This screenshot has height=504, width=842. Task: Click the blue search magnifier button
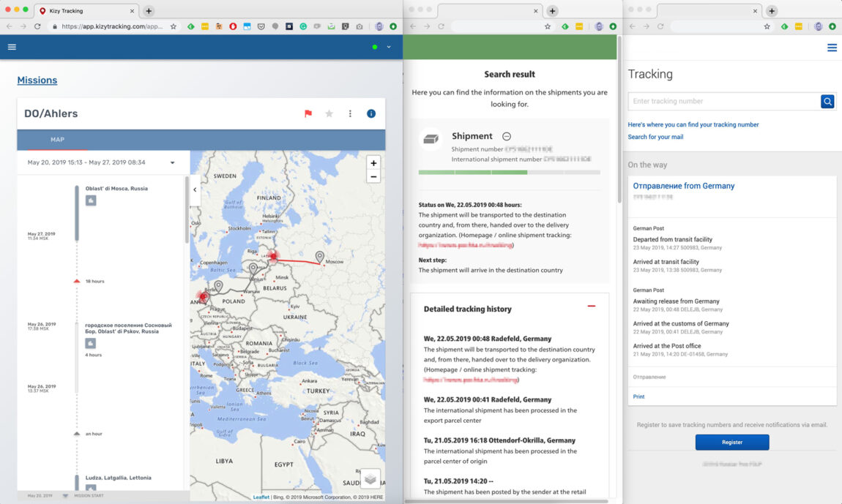tap(827, 101)
